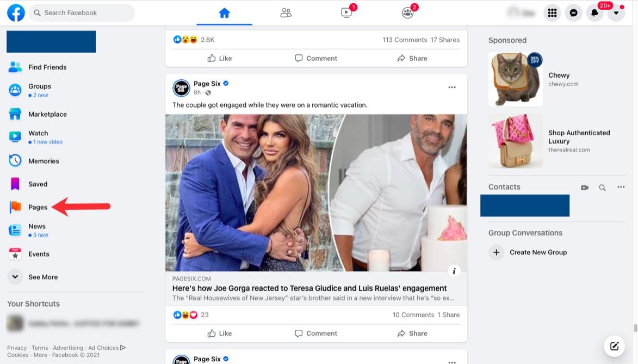Click the compose new message icon
This screenshot has width=638, height=364.
tap(614, 346)
